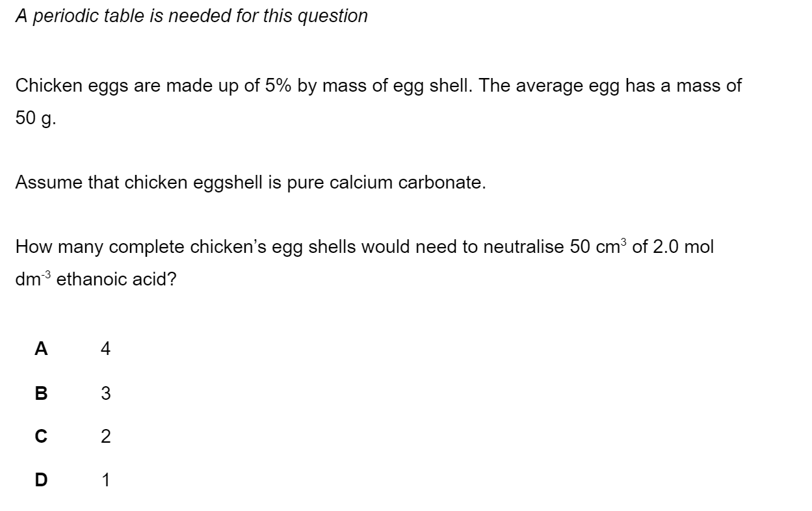This screenshot has width=812, height=511.
Task: Click the '50 g.' text line
Action: (36, 119)
